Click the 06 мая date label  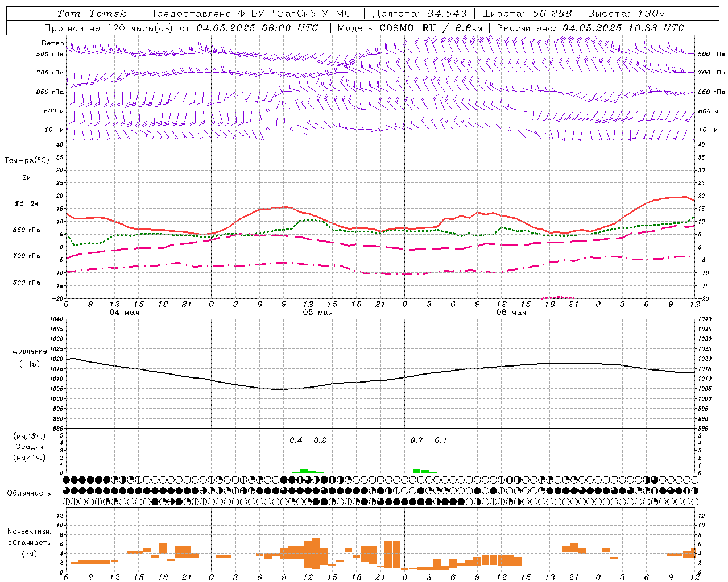pos(511,313)
